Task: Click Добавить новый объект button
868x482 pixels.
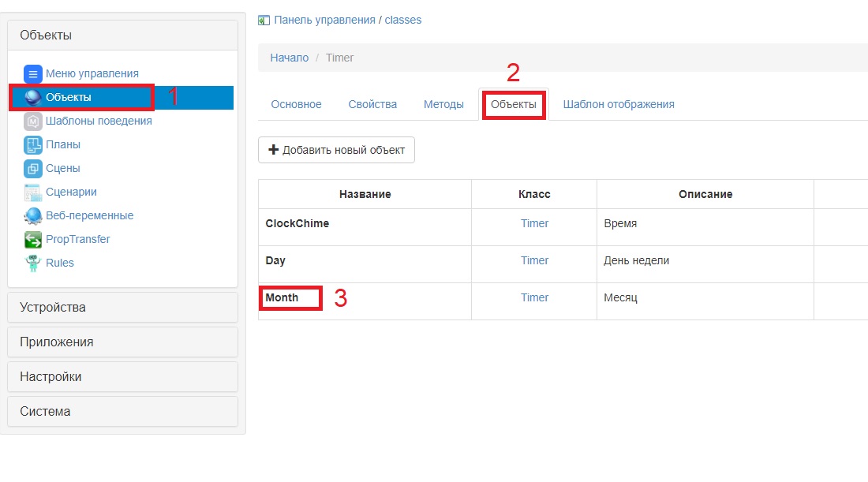Action: (x=337, y=150)
